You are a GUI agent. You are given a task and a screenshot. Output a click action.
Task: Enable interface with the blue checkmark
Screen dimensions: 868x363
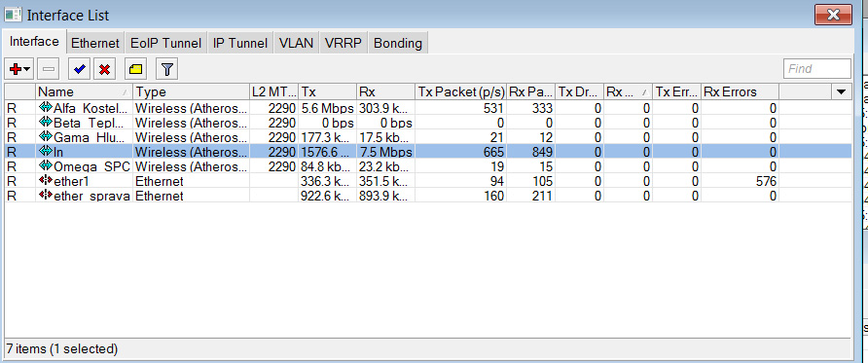[x=79, y=69]
